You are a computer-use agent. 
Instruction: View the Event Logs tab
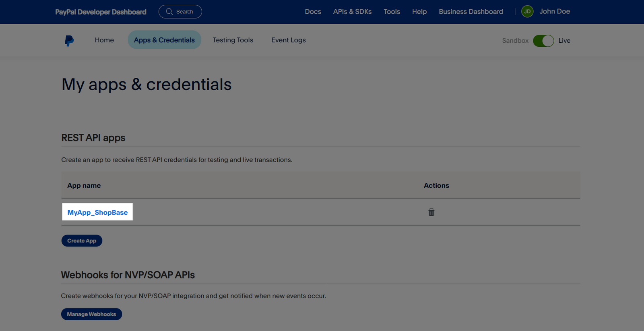tap(288, 40)
